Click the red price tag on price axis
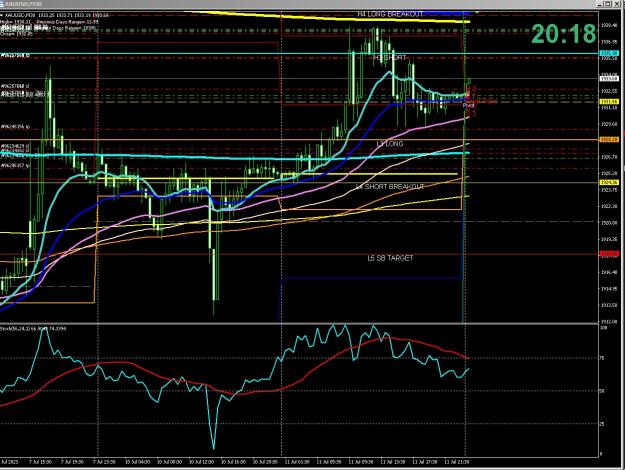625x470 pixels. 609,254
